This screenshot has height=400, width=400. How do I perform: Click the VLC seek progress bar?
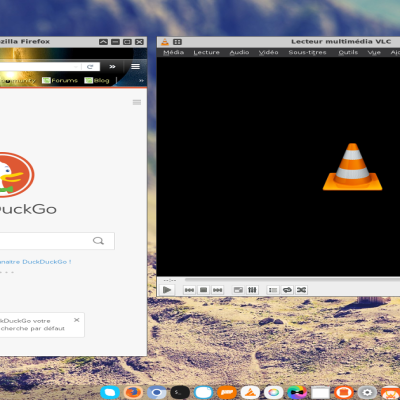coord(292,280)
